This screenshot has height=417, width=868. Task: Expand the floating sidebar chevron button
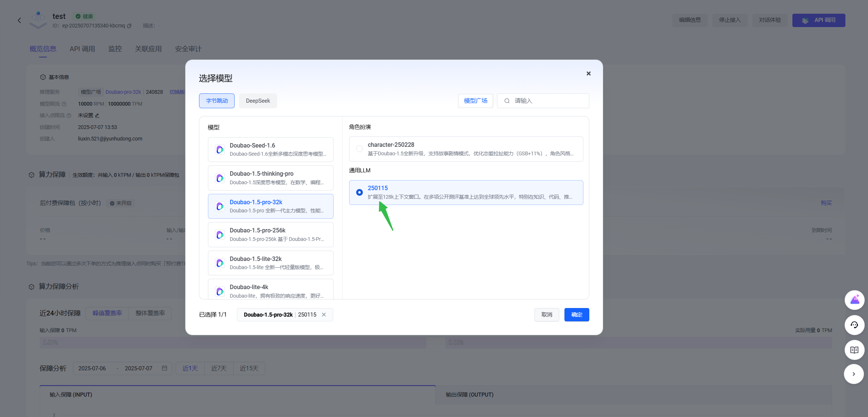[x=854, y=374]
